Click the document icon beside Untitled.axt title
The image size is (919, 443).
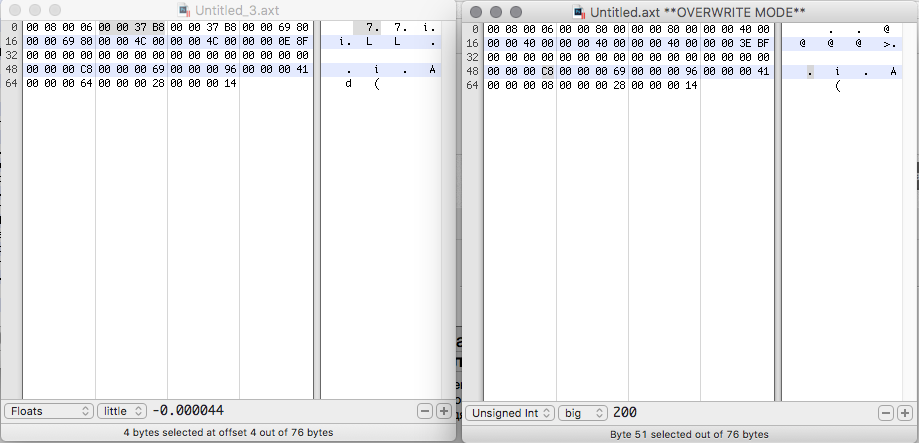(x=579, y=12)
